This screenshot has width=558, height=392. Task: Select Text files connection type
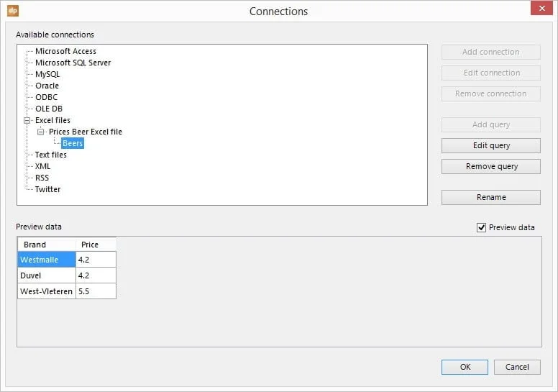[x=50, y=155]
